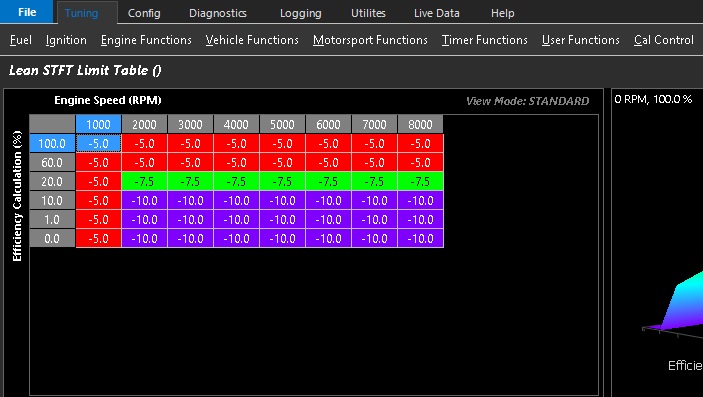The image size is (703, 397).
Task: Select the -10.0 cell at 8000 RPM, 0.0 row
Action: click(420, 239)
